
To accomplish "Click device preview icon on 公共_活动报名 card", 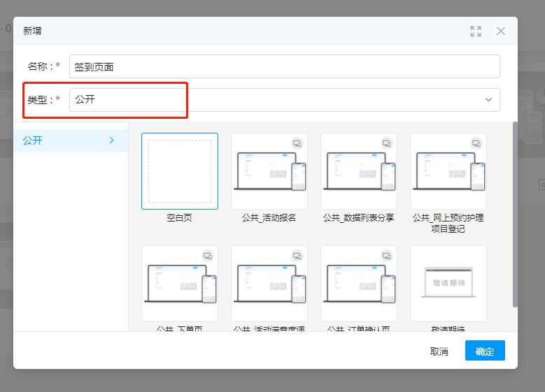I will click(297, 143).
